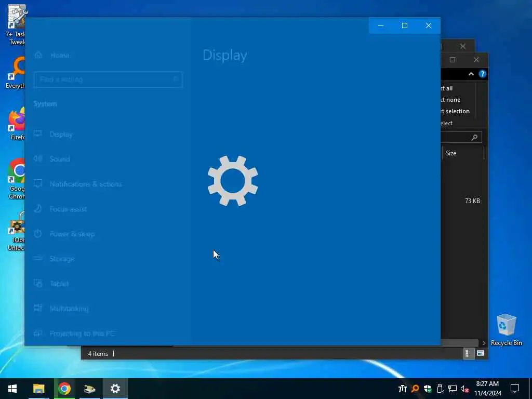Viewport: 532px width, 399px height.
Task: Click Select none in File Explorer ribbon
Action: coord(450,100)
